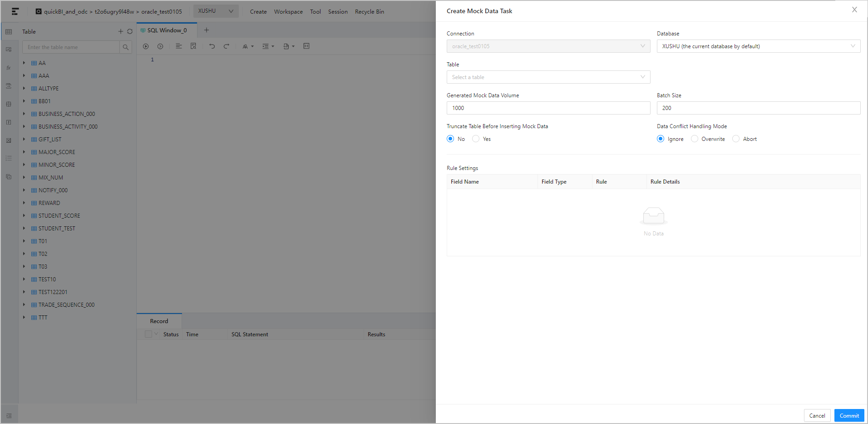Viewport: 868px width, 424px height.
Task: Open the bulleted-list sidebar icon
Action: (x=9, y=158)
